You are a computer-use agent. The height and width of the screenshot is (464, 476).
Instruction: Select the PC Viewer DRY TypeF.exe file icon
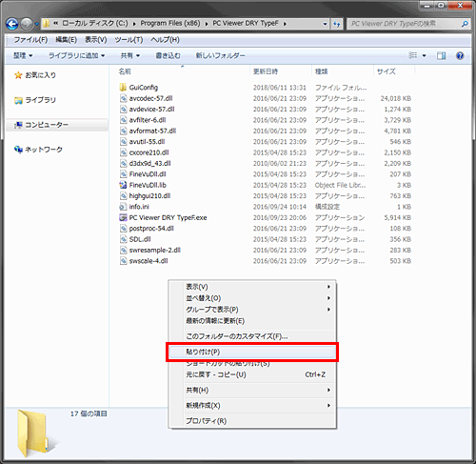coord(123,217)
